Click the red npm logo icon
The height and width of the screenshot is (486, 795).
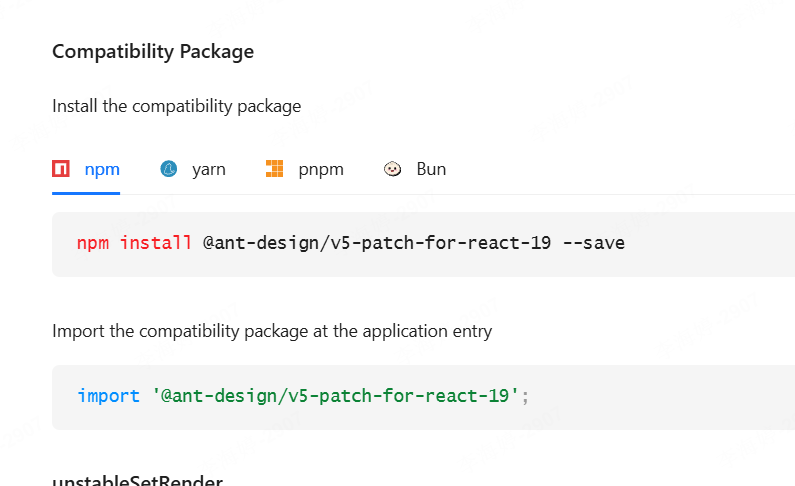click(61, 169)
